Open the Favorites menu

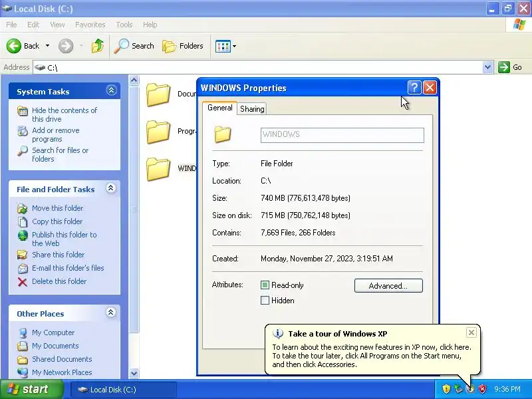click(90, 25)
